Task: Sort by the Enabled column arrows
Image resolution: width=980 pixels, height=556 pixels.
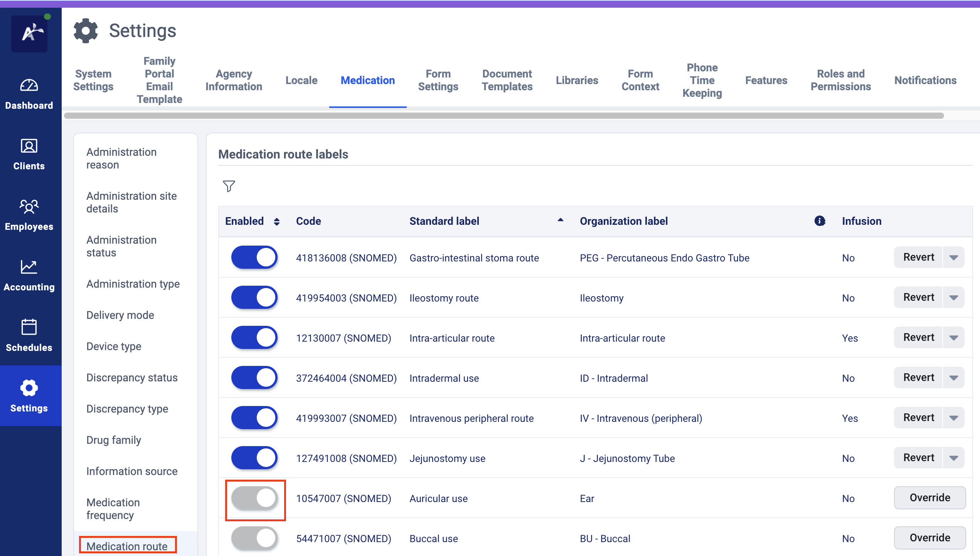Action: click(276, 221)
